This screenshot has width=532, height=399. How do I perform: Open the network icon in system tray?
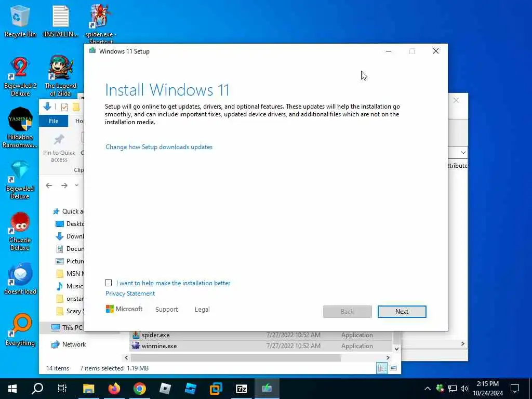453,389
